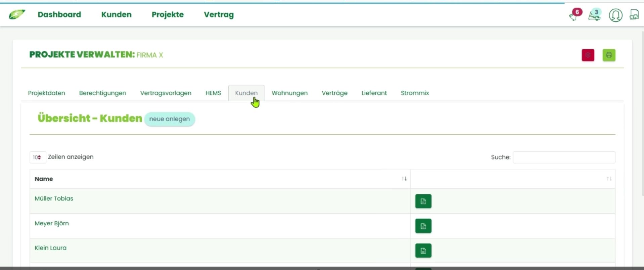This screenshot has width=644, height=270.
Task: Click the house document icon
Action: (x=634, y=15)
